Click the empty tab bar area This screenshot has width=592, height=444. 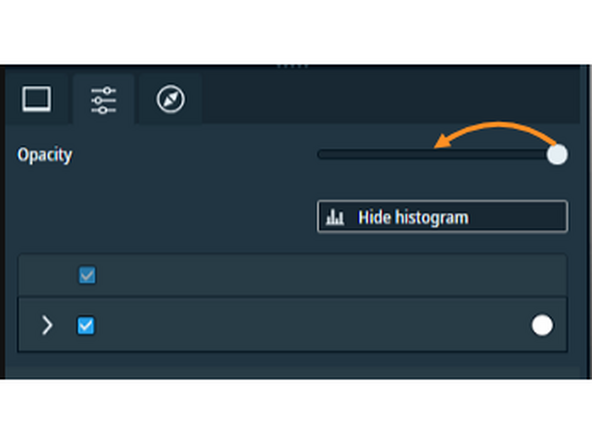click(391, 99)
